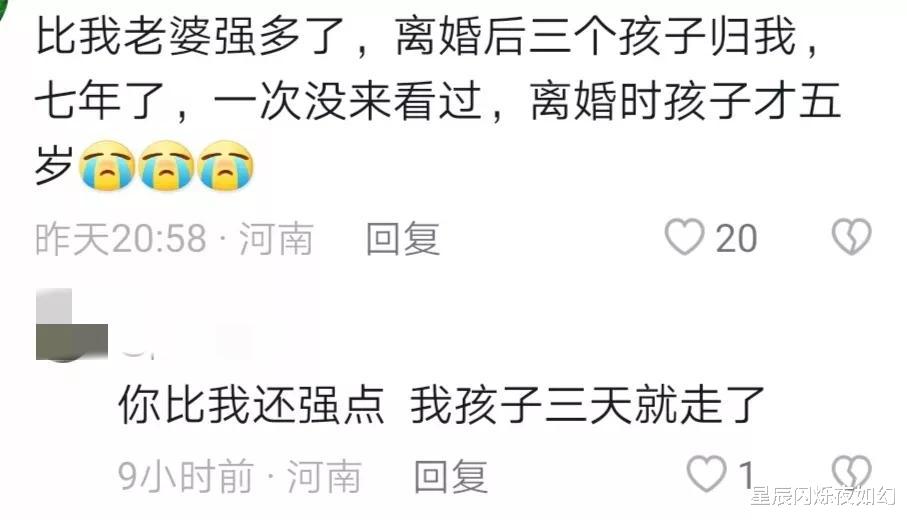The width and height of the screenshot is (907, 520).
Task: Click 回复 next to 昨天20:58
Action: tap(403, 238)
